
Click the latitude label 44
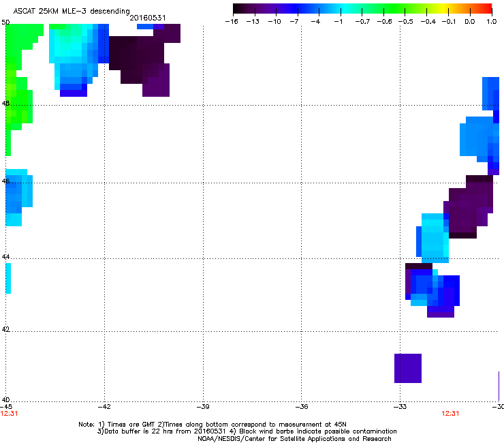5,257
